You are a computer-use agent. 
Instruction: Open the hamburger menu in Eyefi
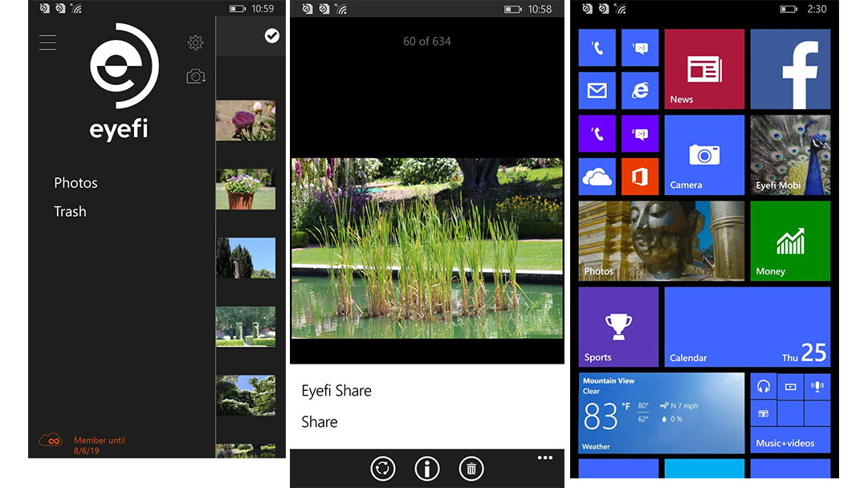tap(47, 42)
